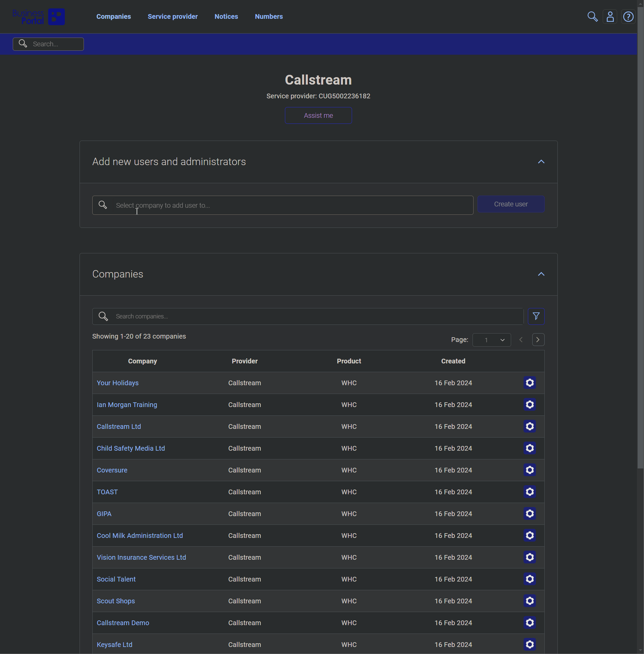Open settings gear for Scout Shops
This screenshot has height=654, width=644.
click(530, 601)
